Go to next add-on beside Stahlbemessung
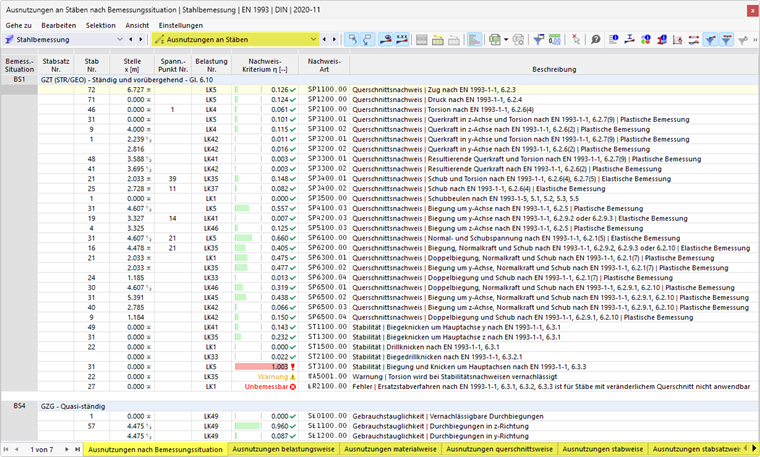Image resolution: width=760 pixels, height=457 pixels. (141, 39)
